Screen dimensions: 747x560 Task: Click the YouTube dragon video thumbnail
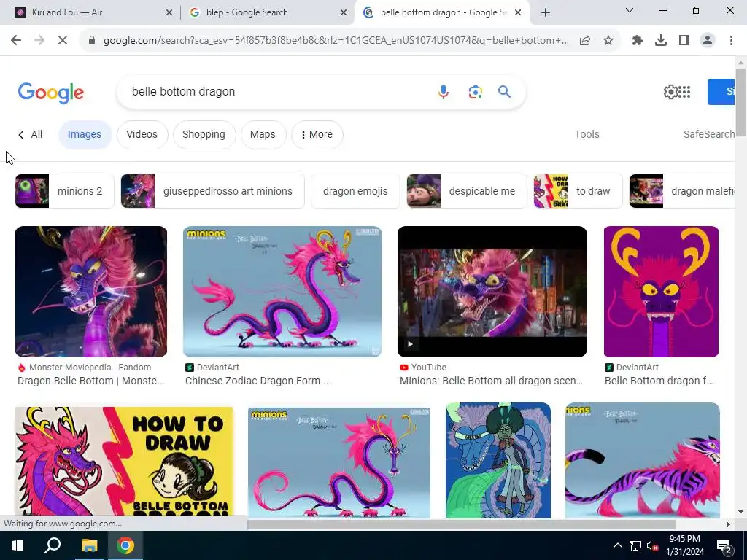pos(492,292)
